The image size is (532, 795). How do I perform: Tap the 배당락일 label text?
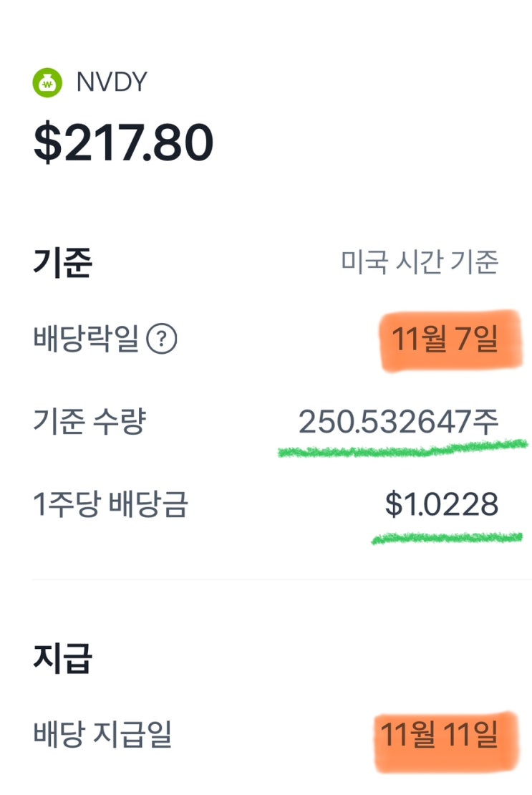coord(86,339)
